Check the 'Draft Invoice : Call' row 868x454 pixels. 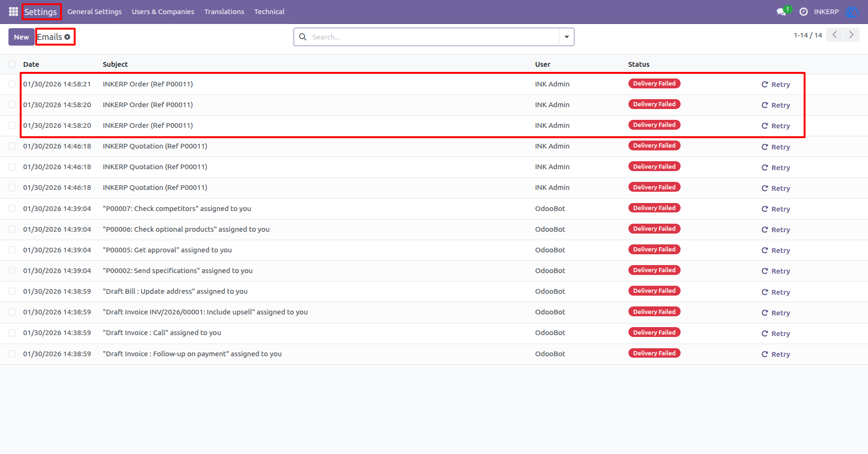12,333
